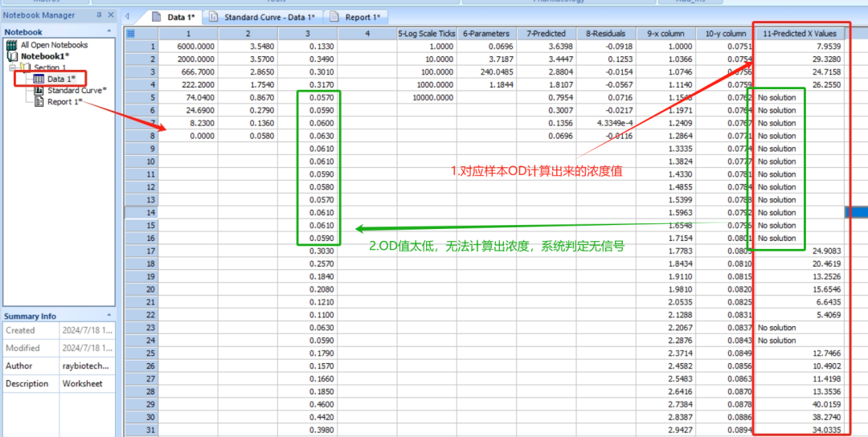Click x column cell 1.0366
Viewport: 868px width, 437px height.
[666, 59]
